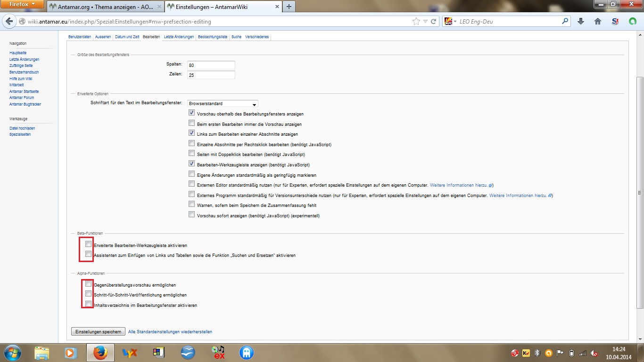Open the Schriftart 'Browserstandard' dropdown
The height and width of the screenshot is (362, 644).
click(223, 104)
